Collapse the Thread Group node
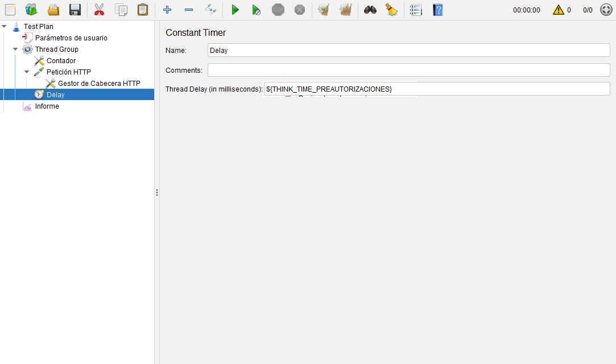616x364 pixels. click(15, 49)
